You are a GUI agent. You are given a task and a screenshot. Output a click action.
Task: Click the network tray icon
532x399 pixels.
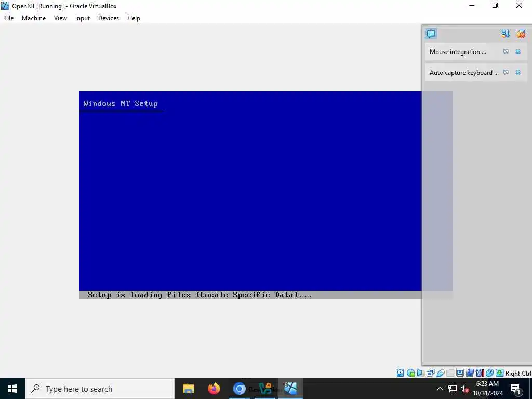[453, 389]
